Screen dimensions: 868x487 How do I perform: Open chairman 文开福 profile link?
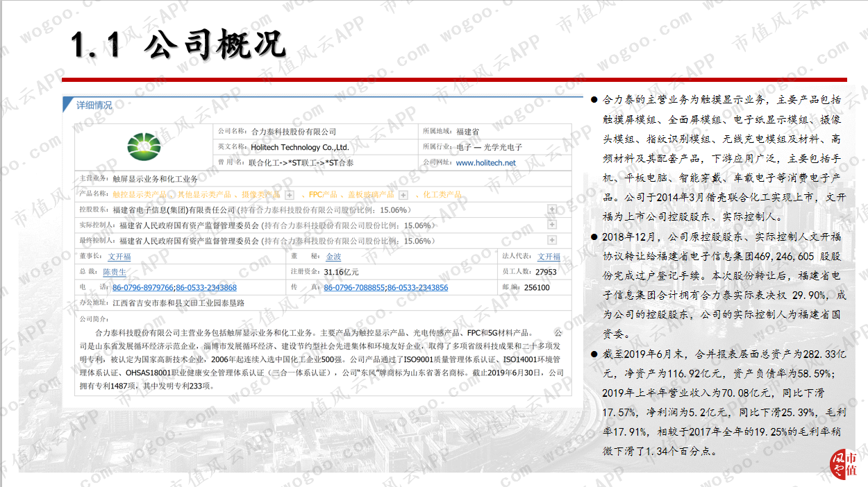(119, 257)
